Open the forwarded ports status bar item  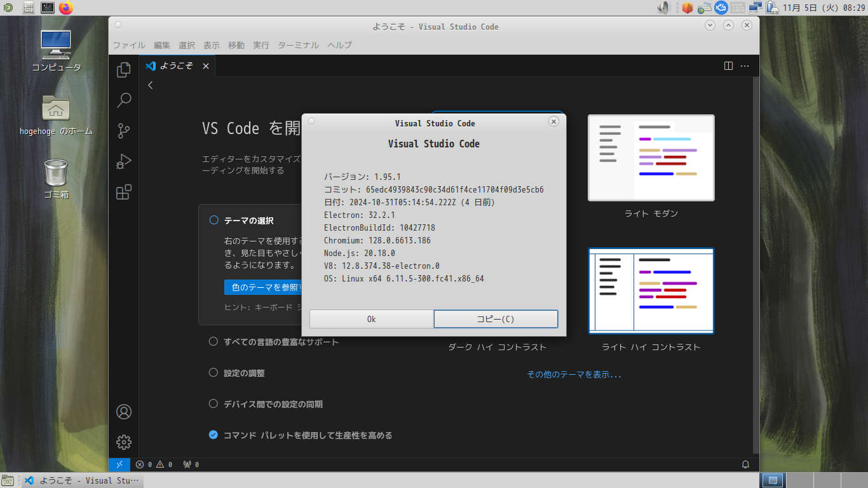coord(191,464)
